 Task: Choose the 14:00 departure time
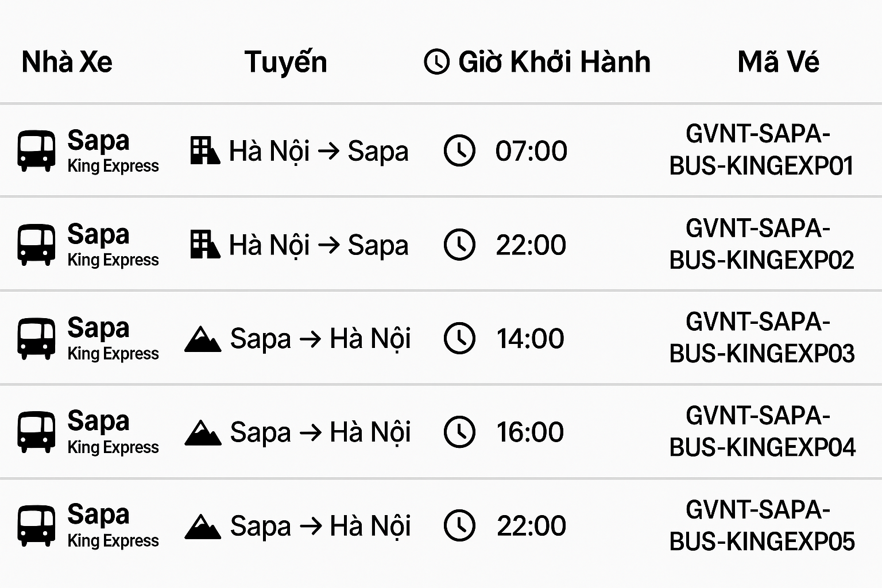pyautogui.click(x=530, y=339)
